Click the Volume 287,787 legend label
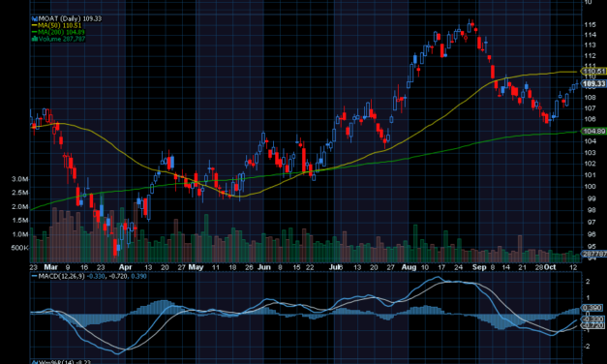 [x=62, y=39]
